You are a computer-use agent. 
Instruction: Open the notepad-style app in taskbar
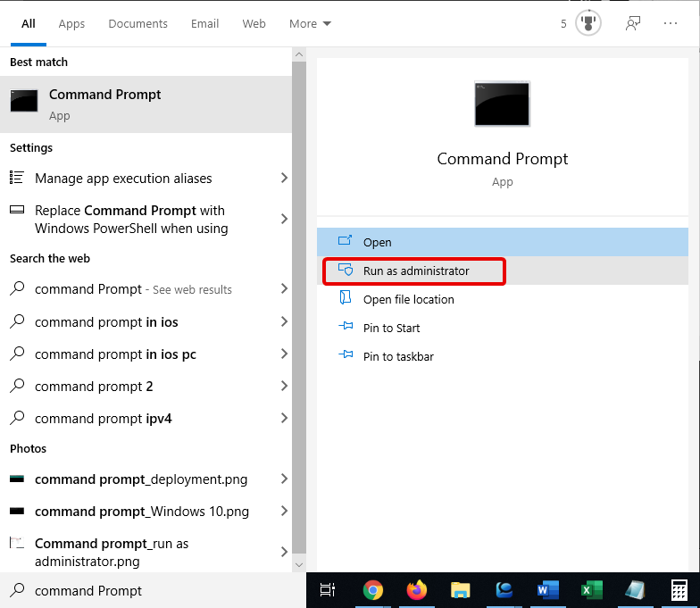[x=636, y=590]
